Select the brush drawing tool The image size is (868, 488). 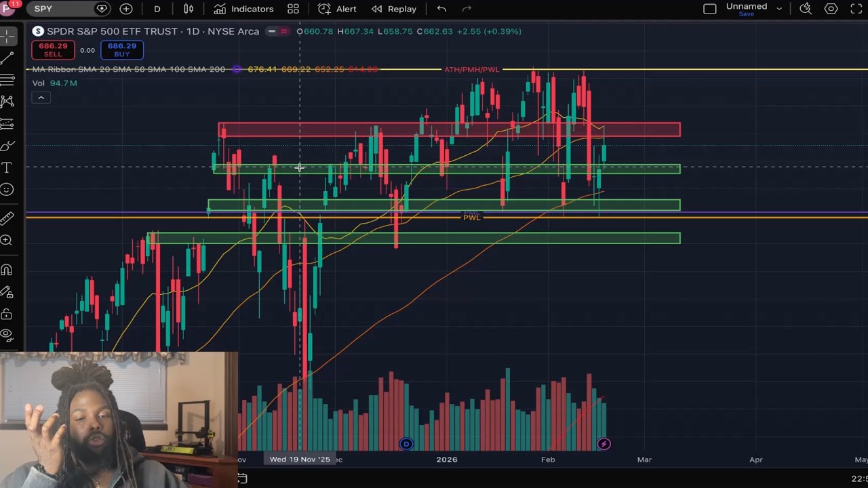(7, 146)
